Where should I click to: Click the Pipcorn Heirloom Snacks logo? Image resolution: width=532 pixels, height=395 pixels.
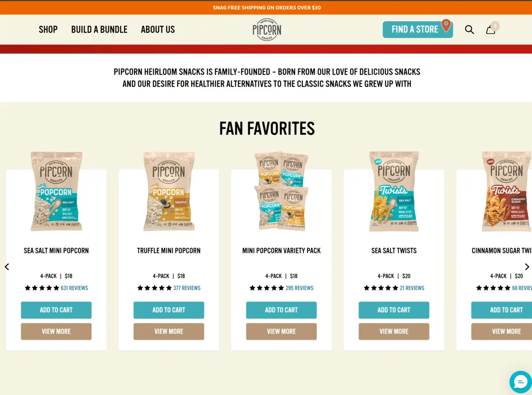(267, 29)
